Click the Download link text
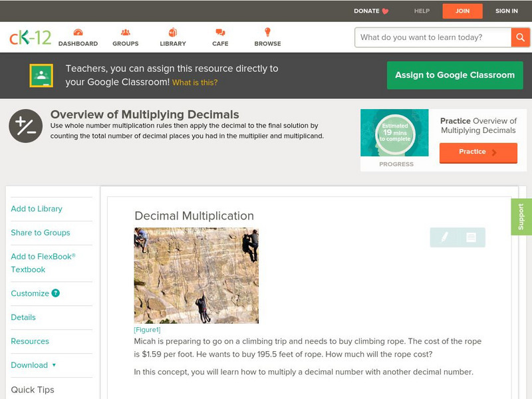The height and width of the screenshot is (399, 532). click(29, 365)
